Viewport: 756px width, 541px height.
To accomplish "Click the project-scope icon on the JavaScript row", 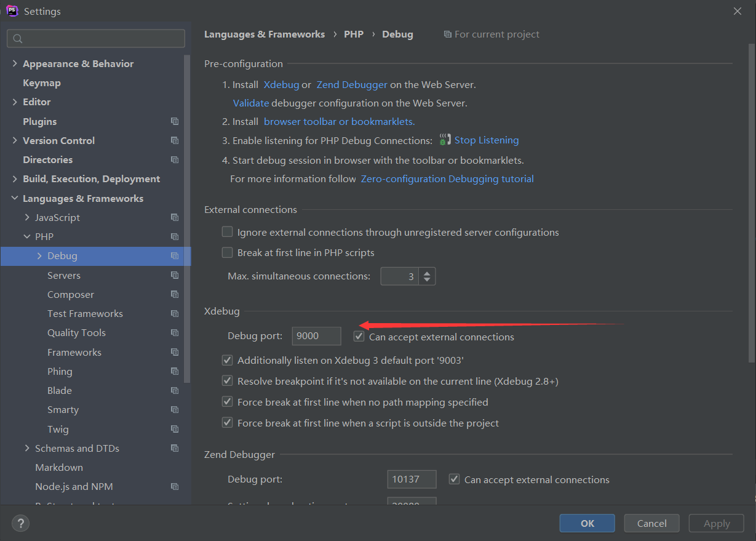I will 175,218.
